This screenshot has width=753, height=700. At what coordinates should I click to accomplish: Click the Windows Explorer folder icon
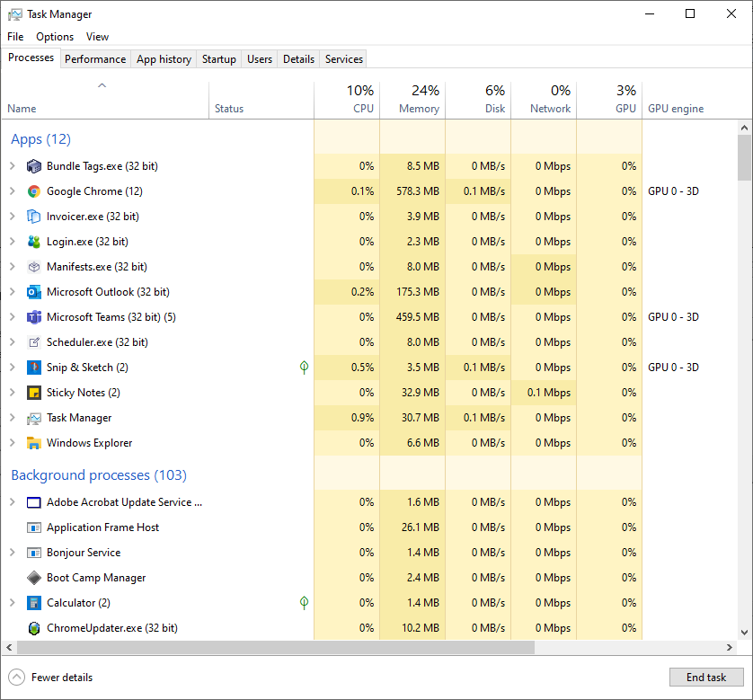pyautogui.click(x=33, y=443)
